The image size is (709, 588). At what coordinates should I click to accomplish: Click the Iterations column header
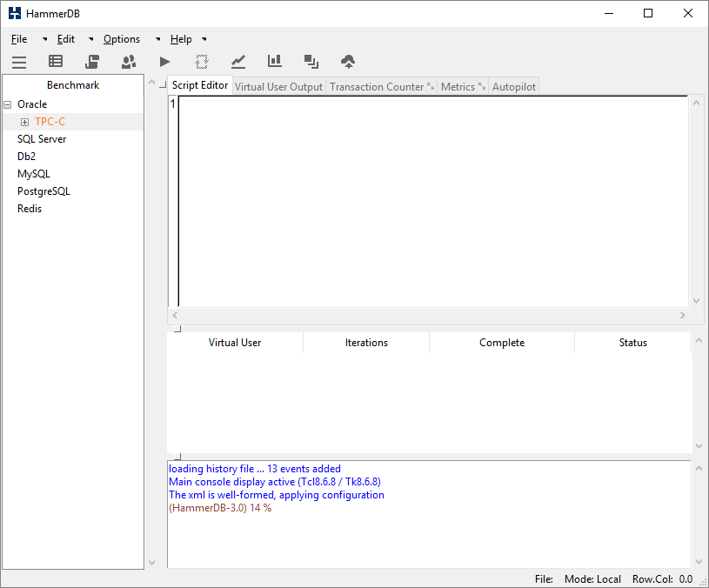366,343
